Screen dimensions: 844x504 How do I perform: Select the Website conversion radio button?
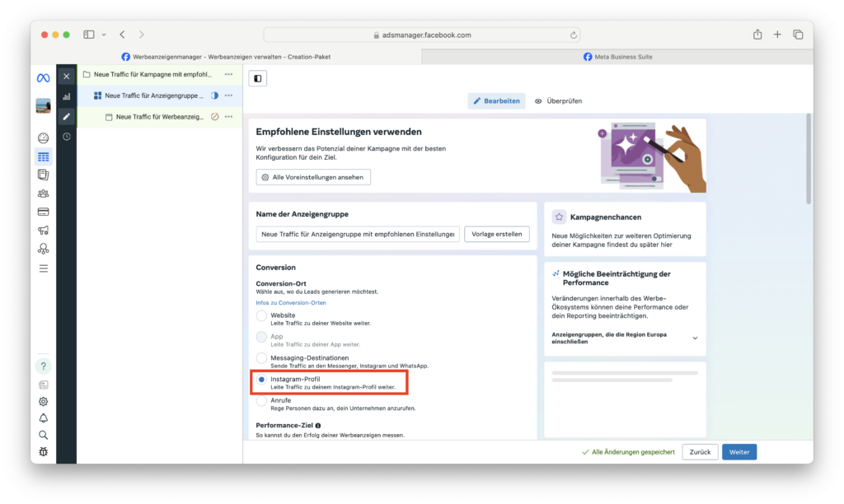261,315
